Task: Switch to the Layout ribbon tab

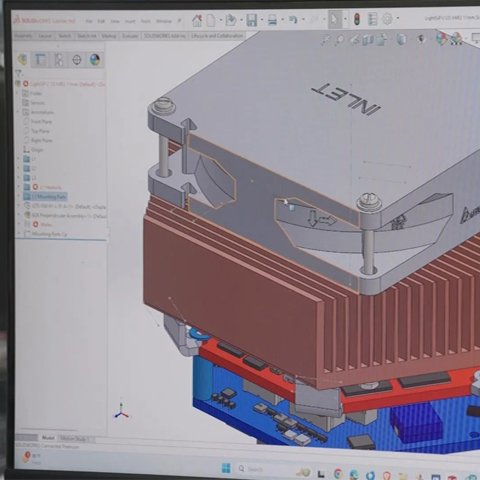Action: coord(45,36)
